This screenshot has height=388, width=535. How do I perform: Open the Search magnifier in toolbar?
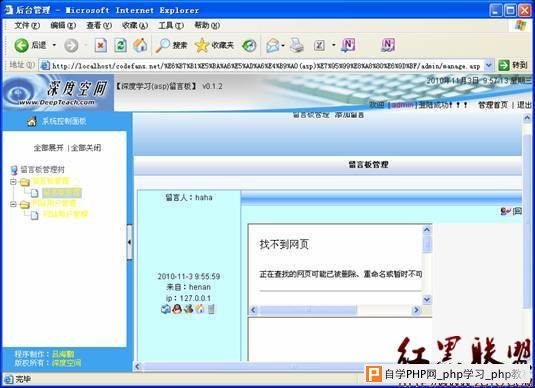pyautogui.click(x=171, y=45)
